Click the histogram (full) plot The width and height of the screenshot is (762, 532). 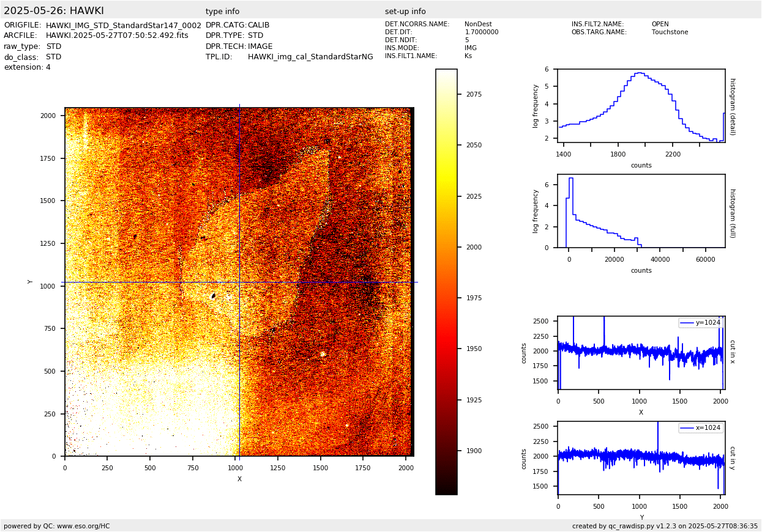coord(641,211)
